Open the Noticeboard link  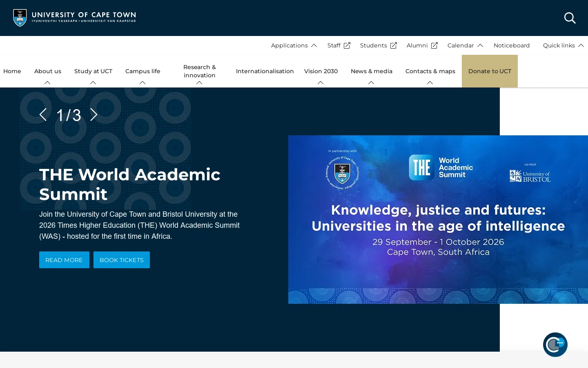[512, 45]
